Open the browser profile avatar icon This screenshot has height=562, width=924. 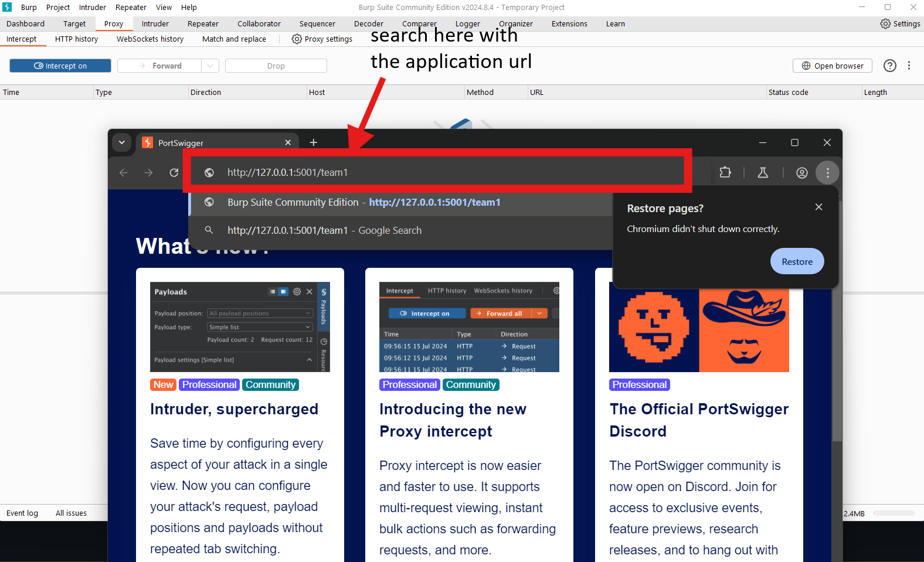pos(802,172)
